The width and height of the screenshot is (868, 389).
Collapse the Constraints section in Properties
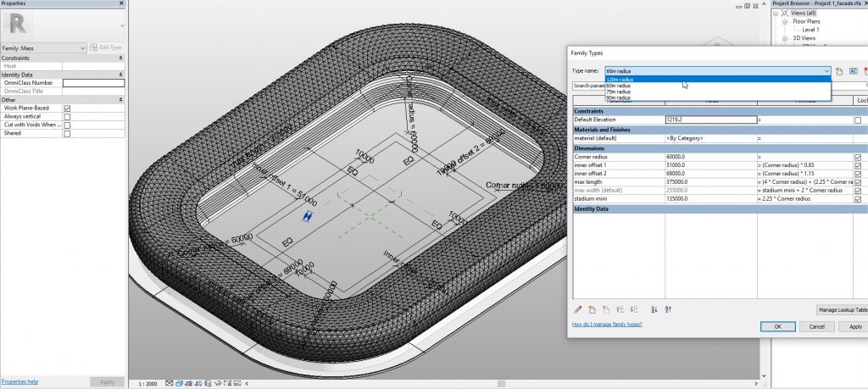pyautogui.click(x=120, y=58)
